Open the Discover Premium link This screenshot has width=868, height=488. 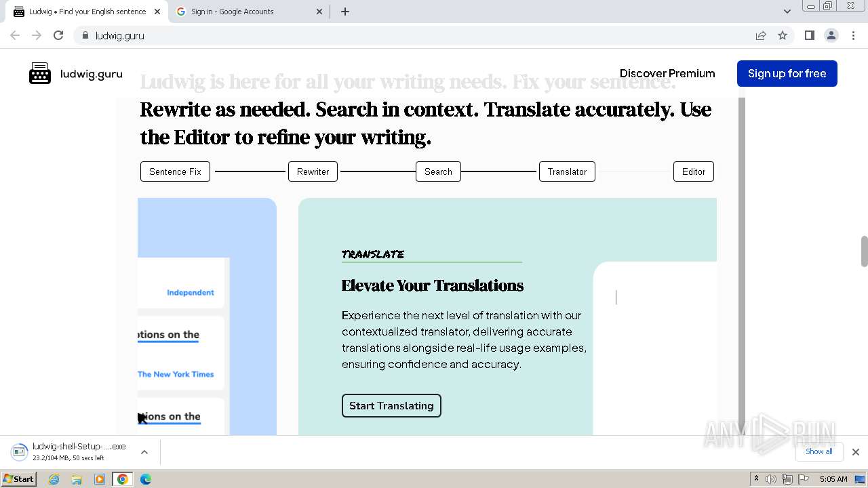click(667, 73)
